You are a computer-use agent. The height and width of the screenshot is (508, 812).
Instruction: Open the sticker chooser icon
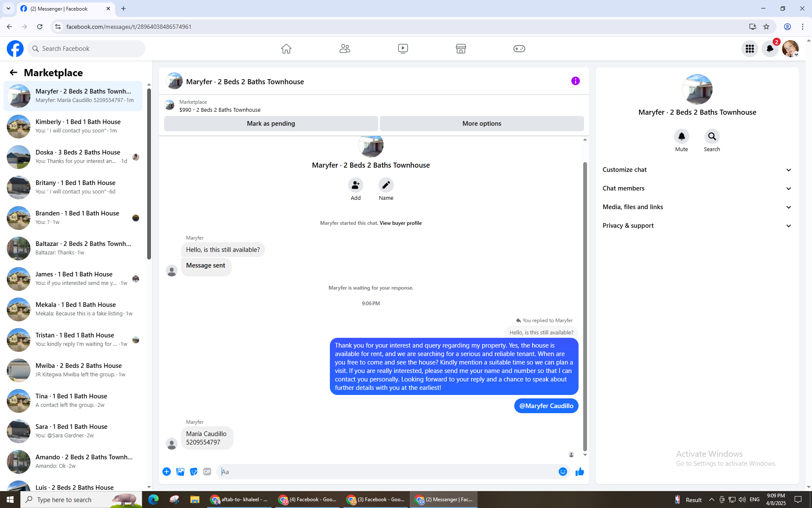(x=194, y=472)
